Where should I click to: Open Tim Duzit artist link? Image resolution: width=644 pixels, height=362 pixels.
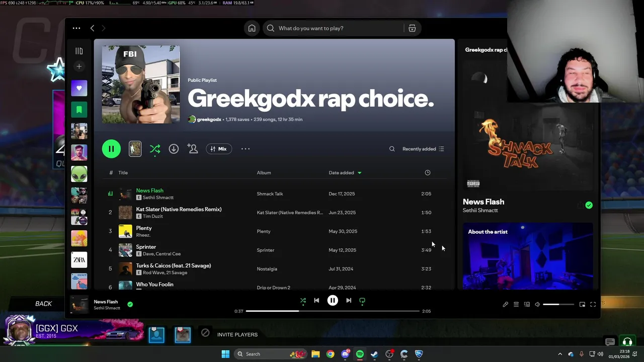153,216
